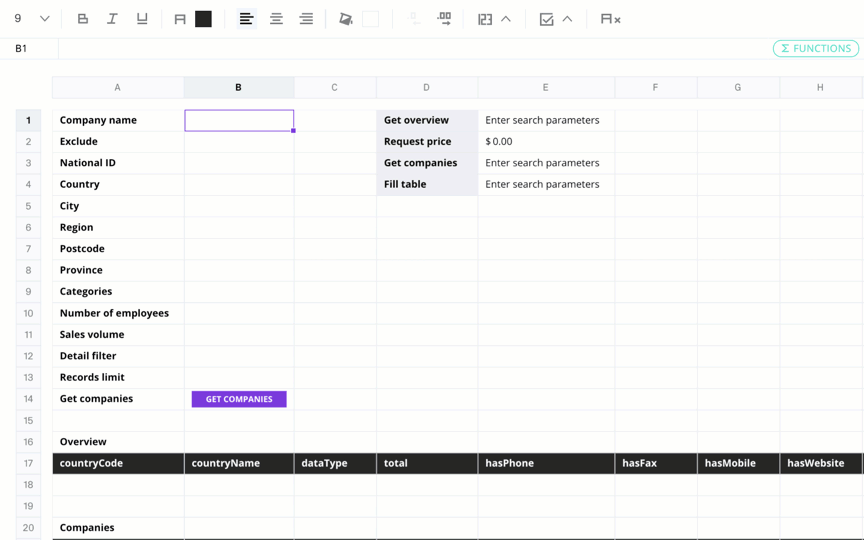Select the 'Detail filter' cell
Screen dimensions: 864x540
118,356
